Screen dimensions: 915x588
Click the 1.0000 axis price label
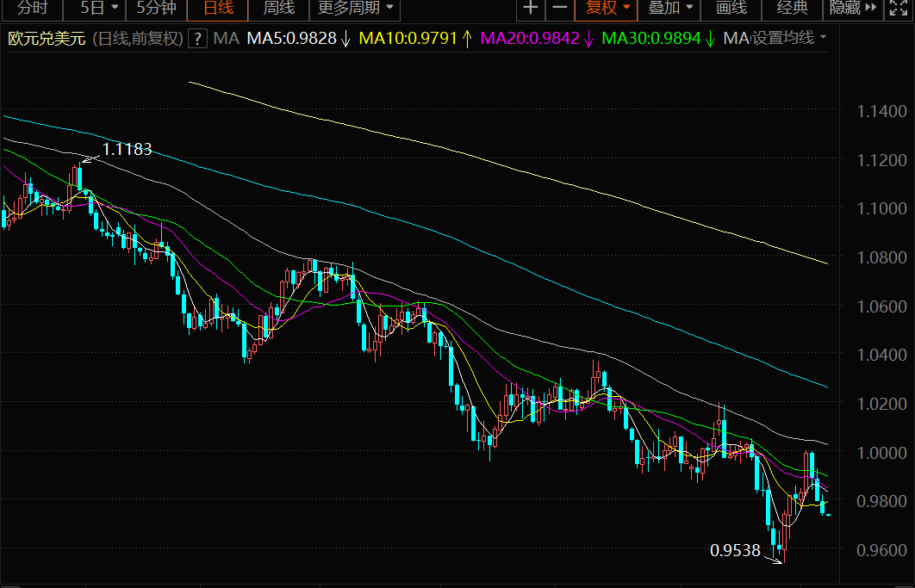(x=881, y=451)
